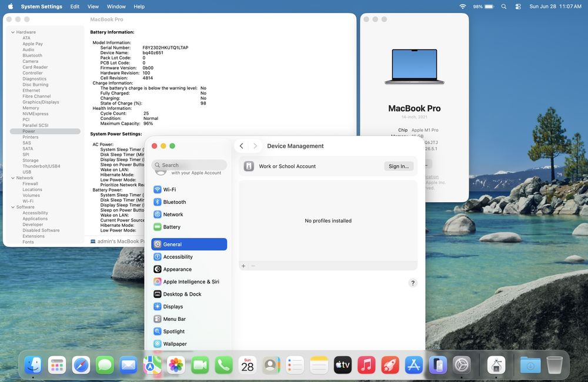Open the Edit menu
The image size is (588, 382).
coord(75,6)
